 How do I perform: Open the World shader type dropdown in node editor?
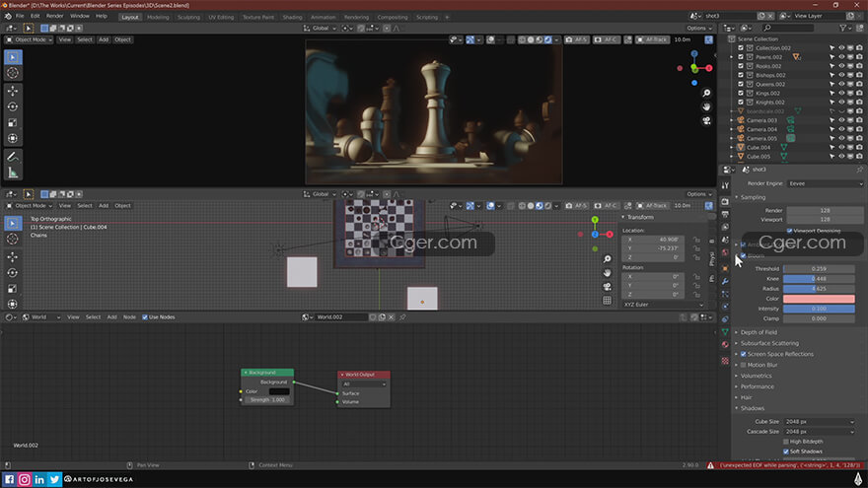click(41, 317)
